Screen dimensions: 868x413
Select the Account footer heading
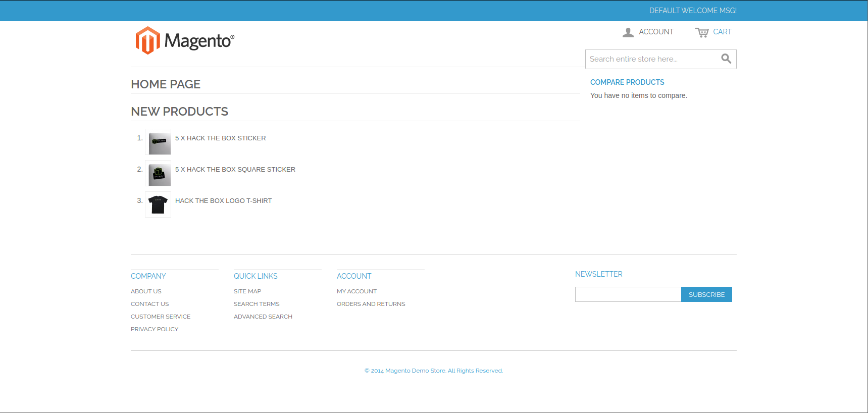point(354,276)
